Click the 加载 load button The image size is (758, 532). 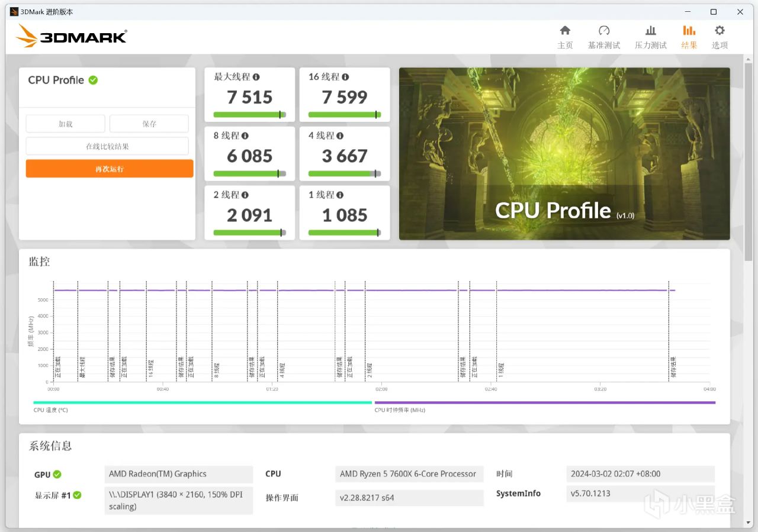[x=65, y=124]
